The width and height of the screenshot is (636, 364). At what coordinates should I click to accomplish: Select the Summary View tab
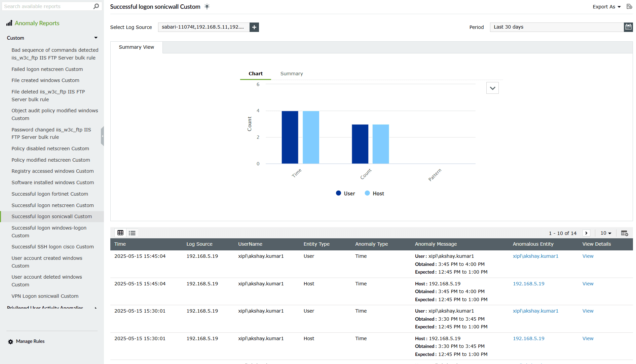137,47
